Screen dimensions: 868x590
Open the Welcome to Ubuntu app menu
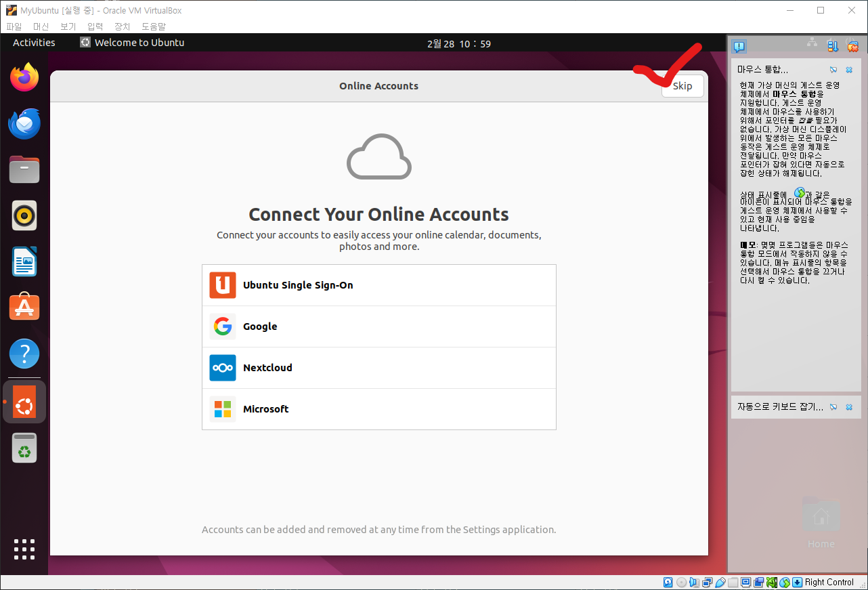pyautogui.click(x=132, y=43)
